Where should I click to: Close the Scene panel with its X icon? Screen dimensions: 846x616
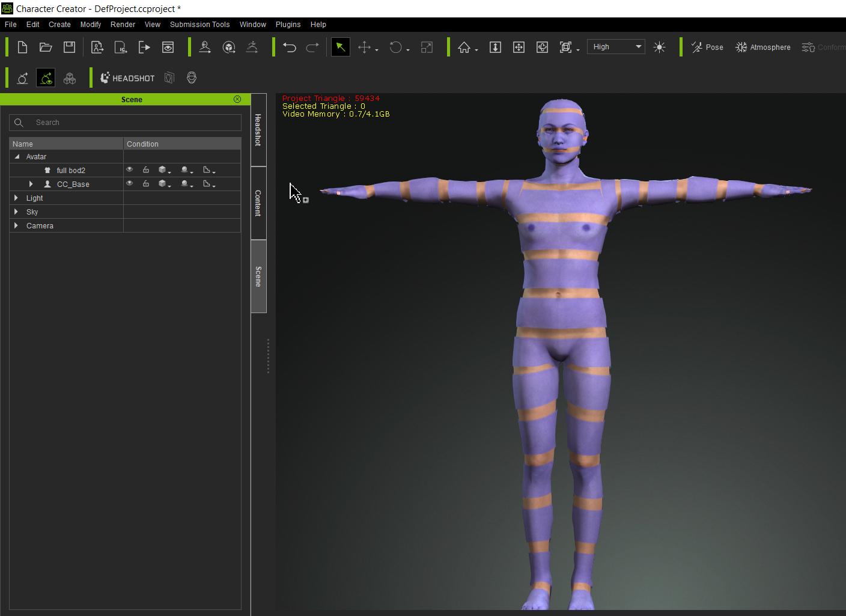(x=237, y=99)
